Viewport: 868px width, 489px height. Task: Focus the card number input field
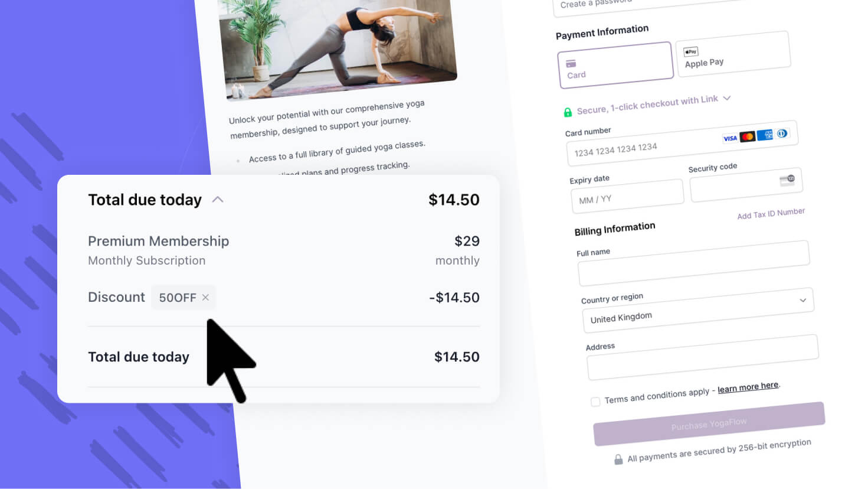point(682,144)
